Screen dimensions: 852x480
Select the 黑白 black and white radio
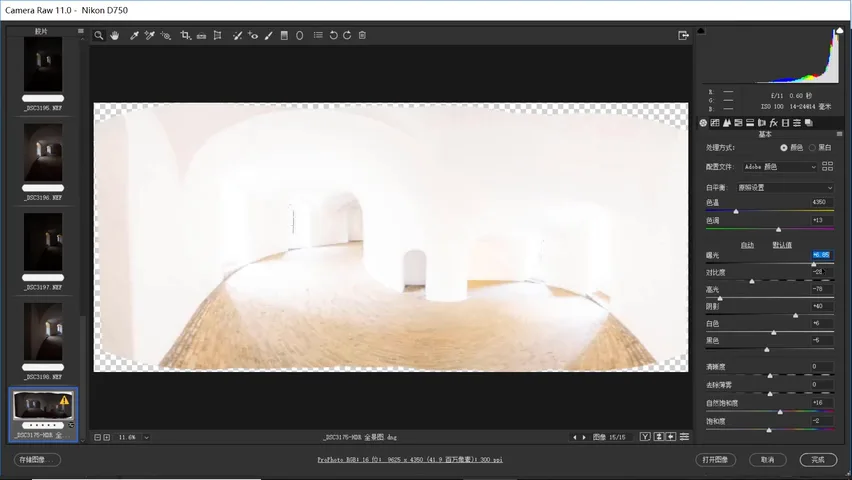pyautogui.click(x=812, y=147)
